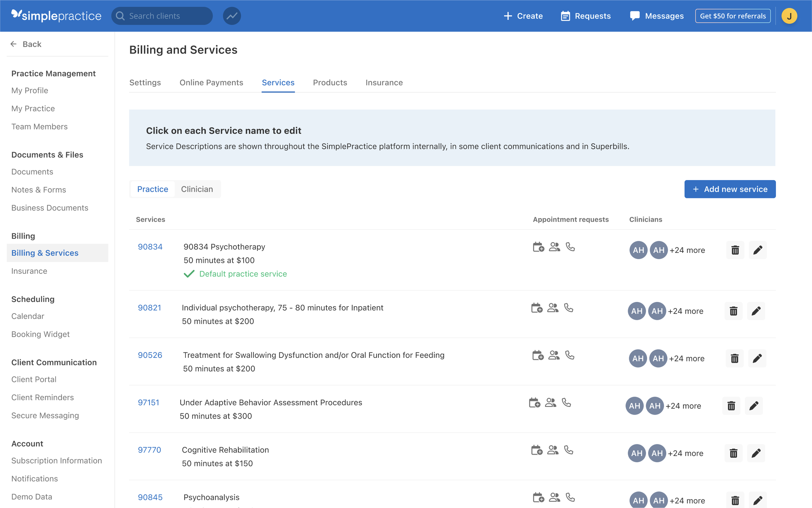The height and width of the screenshot is (508, 812).
Task: Open My Profile in sidebar
Action: 30,90
